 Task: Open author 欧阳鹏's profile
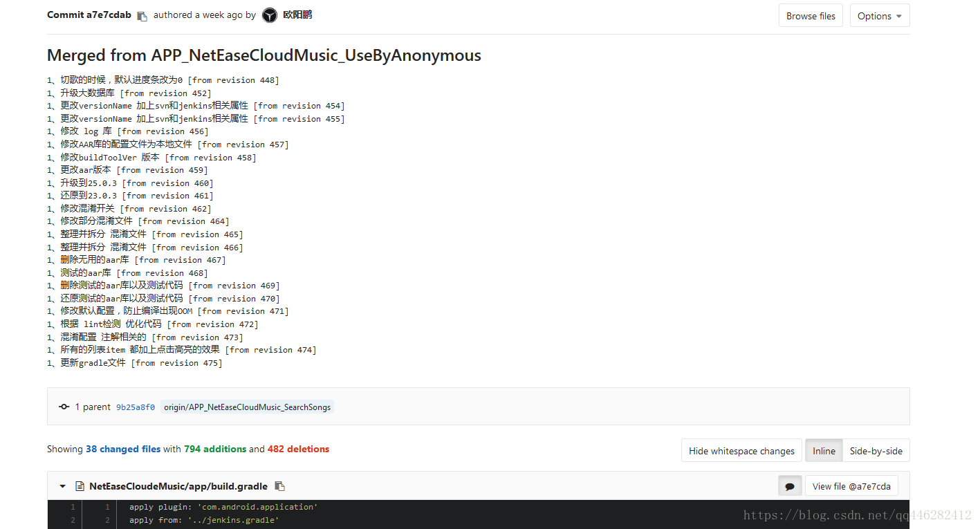pos(297,15)
